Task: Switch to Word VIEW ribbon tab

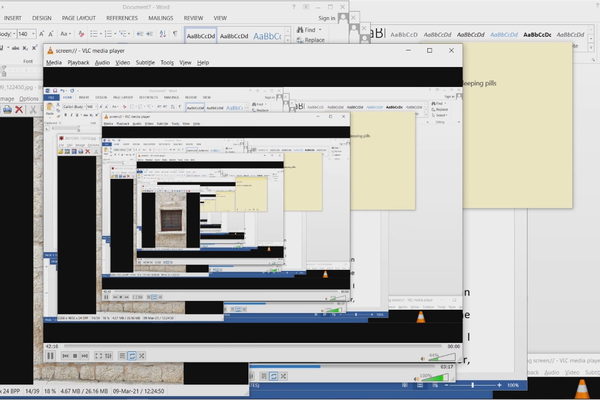Action: click(x=220, y=18)
